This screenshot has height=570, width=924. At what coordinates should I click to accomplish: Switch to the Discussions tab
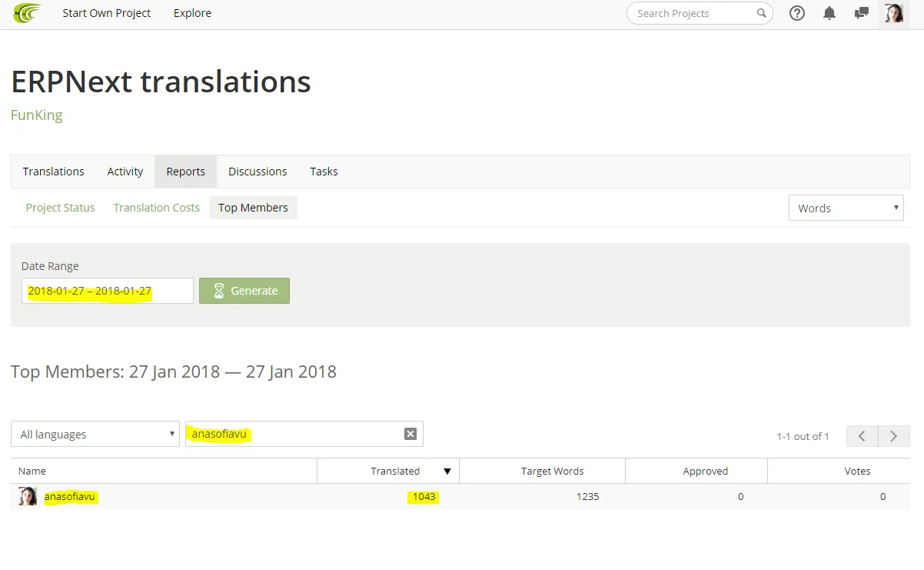[258, 172]
